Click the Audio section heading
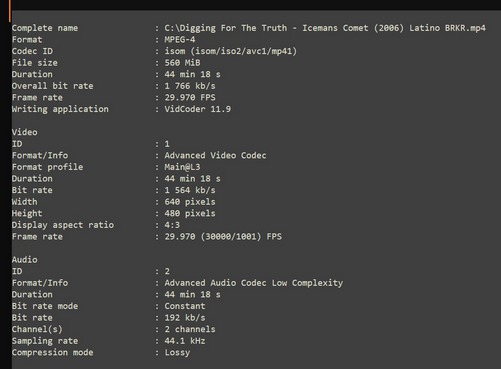The height and width of the screenshot is (369, 501). pyautogui.click(x=25, y=260)
